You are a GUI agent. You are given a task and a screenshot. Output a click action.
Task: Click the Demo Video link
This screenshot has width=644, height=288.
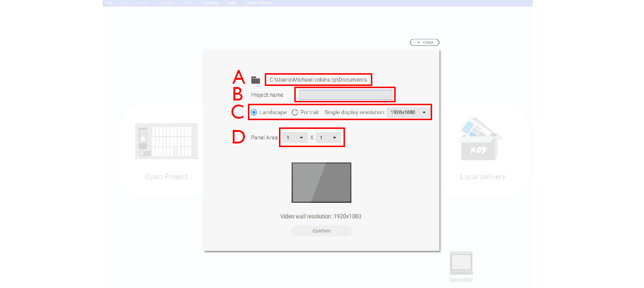point(461,279)
